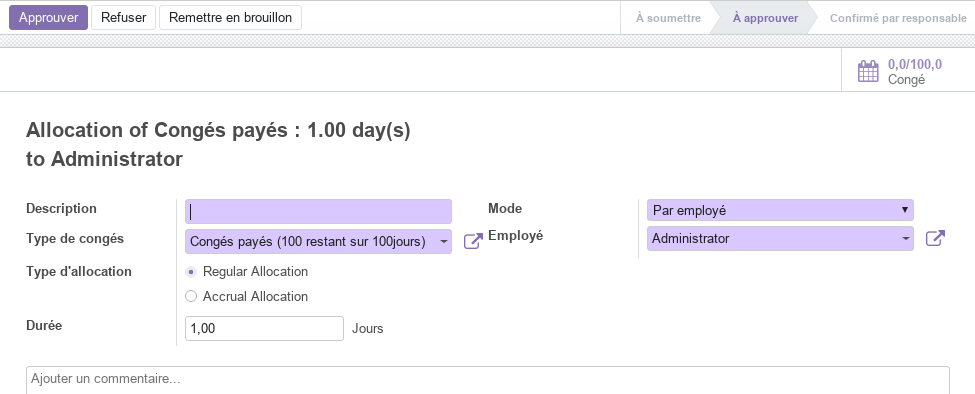Select Confirmé par responsable status stage
The width and height of the screenshot is (975, 394).
click(x=898, y=18)
